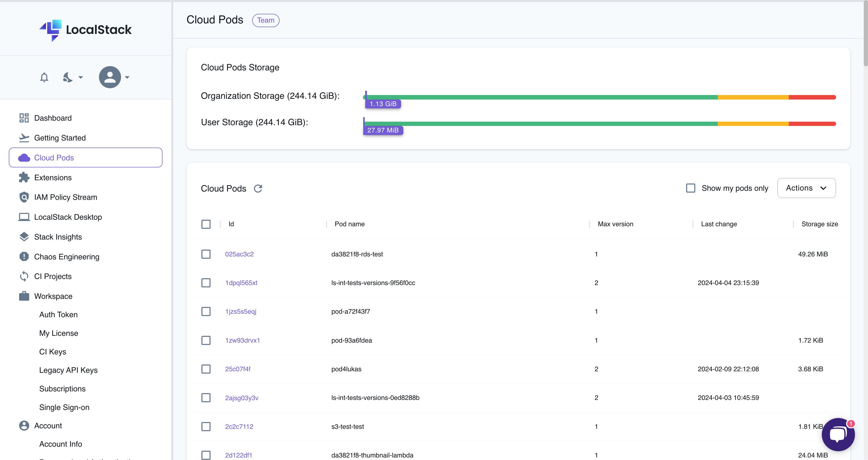Select LocalStack Desktop in the sidebar
868x460 pixels.
(68, 217)
